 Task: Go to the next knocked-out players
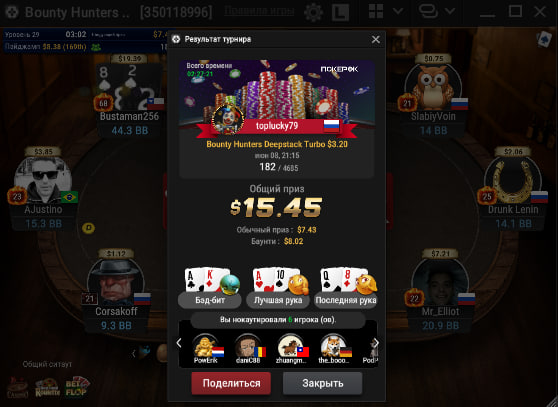tap(376, 343)
